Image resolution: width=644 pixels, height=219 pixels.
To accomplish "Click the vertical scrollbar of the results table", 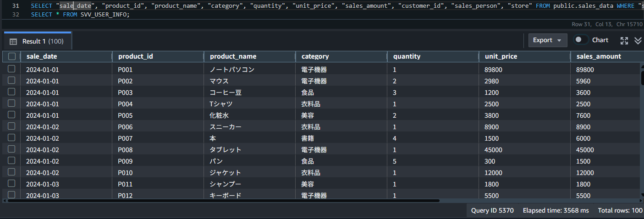I will click(x=642, y=78).
